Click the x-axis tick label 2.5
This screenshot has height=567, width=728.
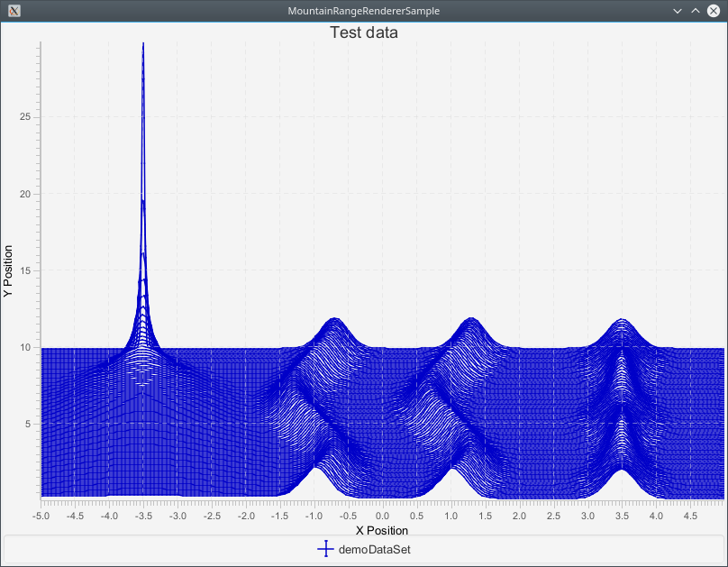[x=554, y=516]
